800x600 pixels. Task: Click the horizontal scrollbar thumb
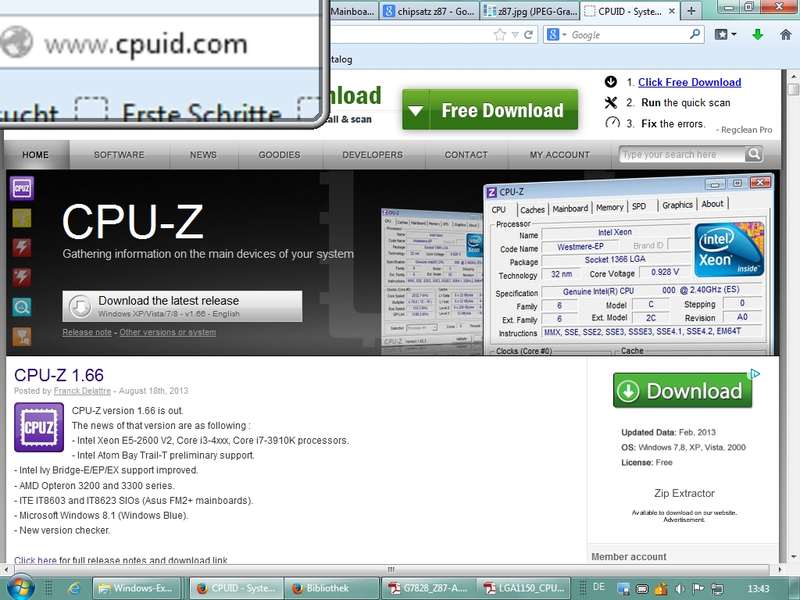391,569
